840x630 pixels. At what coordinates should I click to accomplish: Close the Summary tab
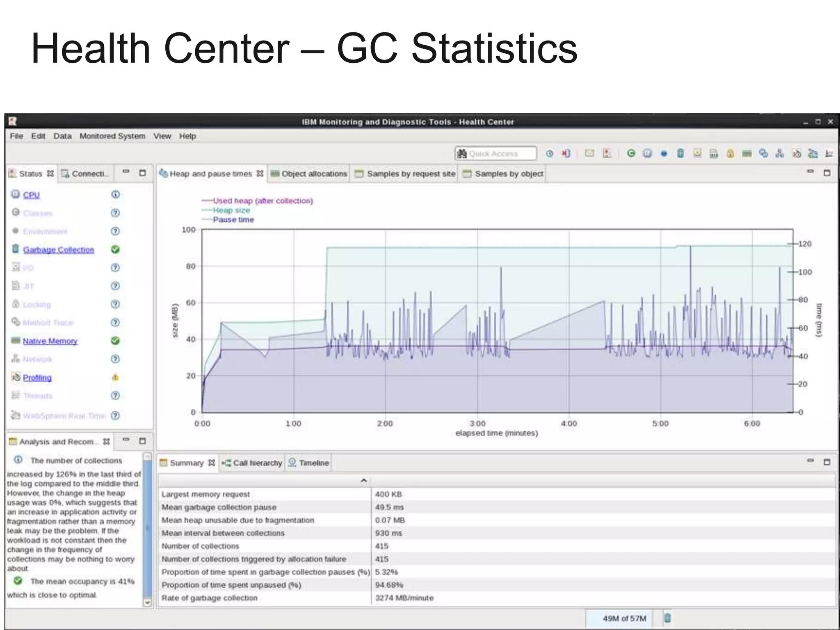click(x=211, y=463)
